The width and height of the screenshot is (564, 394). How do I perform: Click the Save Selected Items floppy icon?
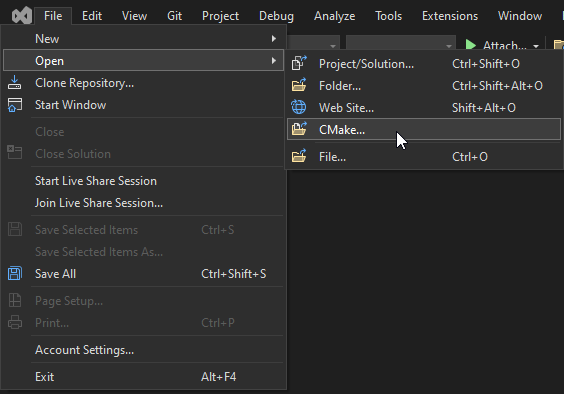[15, 230]
